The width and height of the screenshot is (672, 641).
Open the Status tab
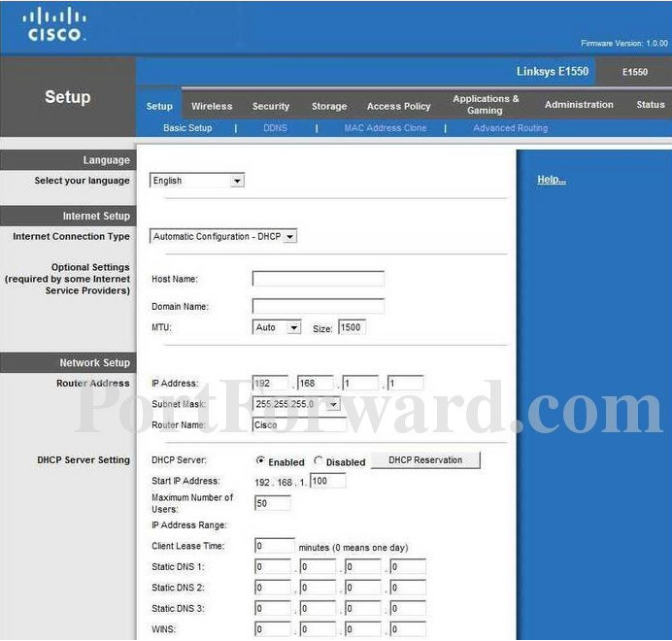(x=650, y=104)
